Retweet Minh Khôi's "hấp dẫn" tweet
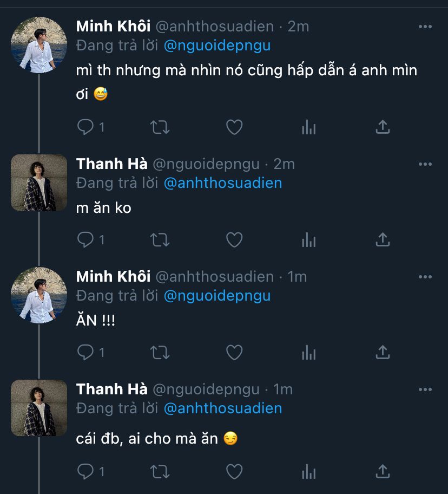Screen dimensions: 448x494 click(x=160, y=127)
